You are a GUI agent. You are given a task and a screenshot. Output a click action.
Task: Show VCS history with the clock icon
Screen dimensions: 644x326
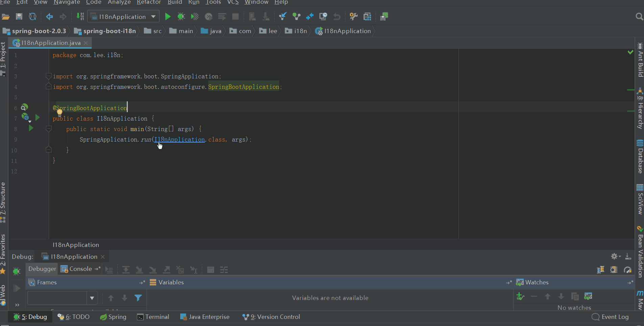(x=323, y=17)
